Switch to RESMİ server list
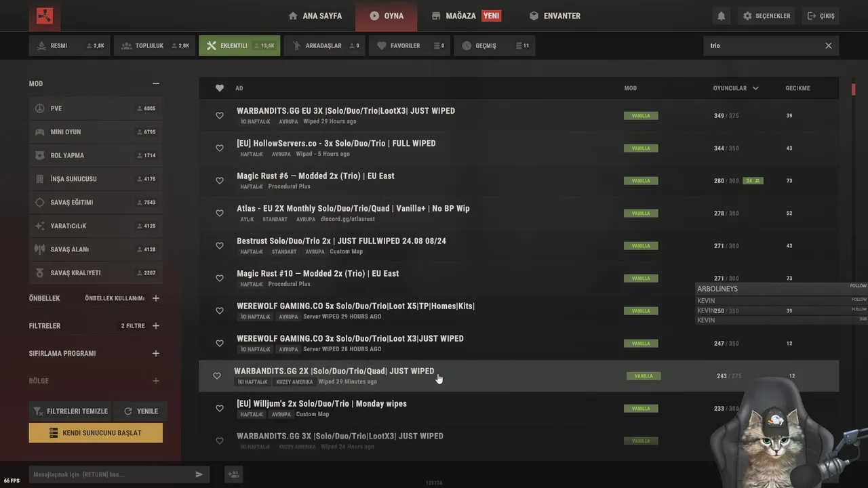868x488 pixels. [69, 45]
